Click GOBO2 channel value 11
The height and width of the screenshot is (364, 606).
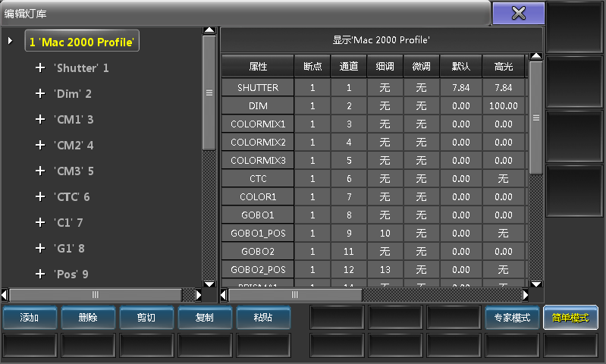tap(349, 251)
